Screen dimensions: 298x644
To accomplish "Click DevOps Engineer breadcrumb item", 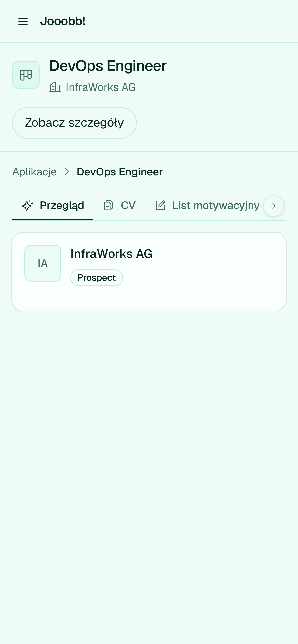I will (x=120, y=172).
